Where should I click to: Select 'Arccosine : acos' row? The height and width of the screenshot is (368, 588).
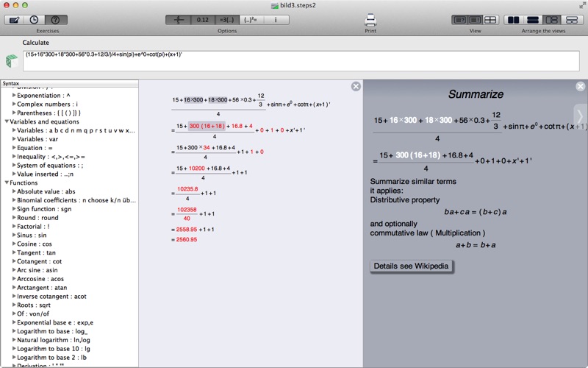(69, 279)
